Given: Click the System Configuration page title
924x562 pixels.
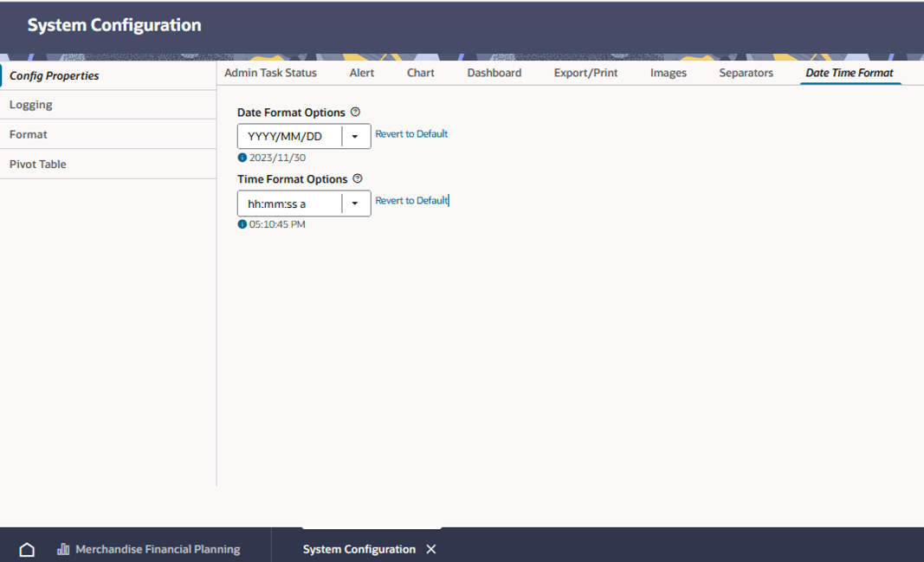Looking at the screenshot, I should click(114, 25).
